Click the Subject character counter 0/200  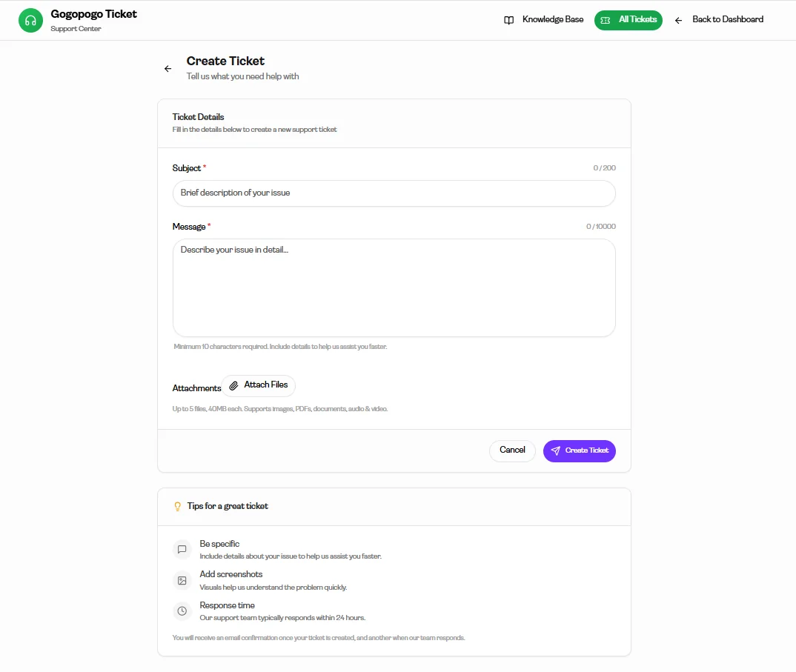pyautogui.click(x=605, y=168)
